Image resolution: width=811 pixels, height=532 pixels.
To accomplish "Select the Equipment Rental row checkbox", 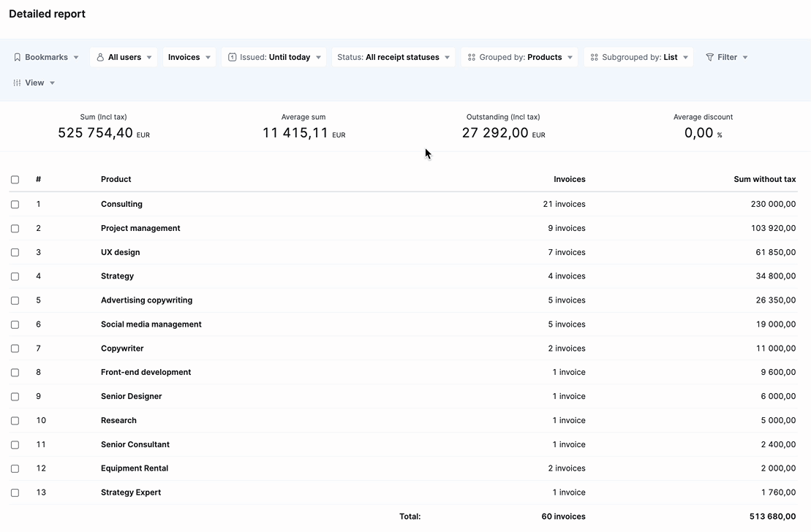I will click(15, 468).
